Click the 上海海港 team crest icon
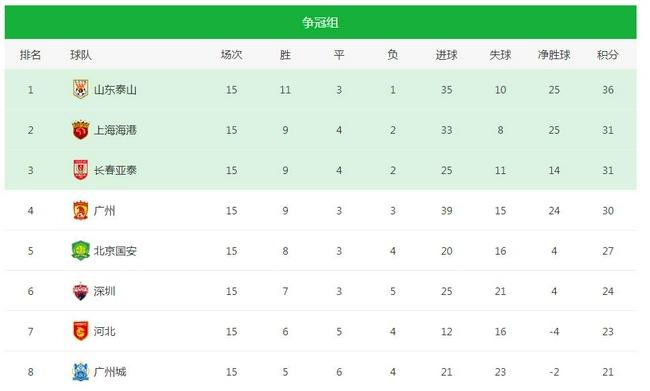Image resolution: width=650 pixels, height=391 pixels. tap(80, 130)
